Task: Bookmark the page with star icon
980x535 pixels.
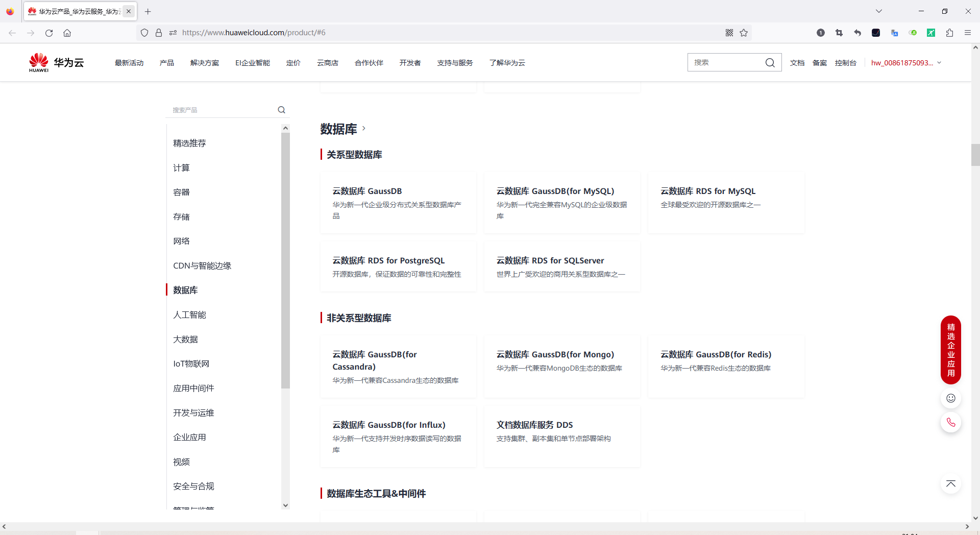Action: (744, 33)
